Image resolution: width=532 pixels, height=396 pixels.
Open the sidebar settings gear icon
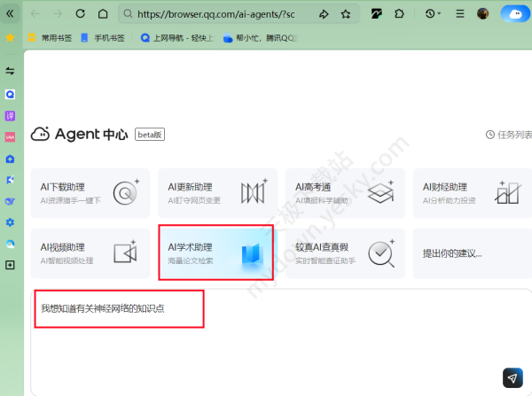[x=10, y=221]
